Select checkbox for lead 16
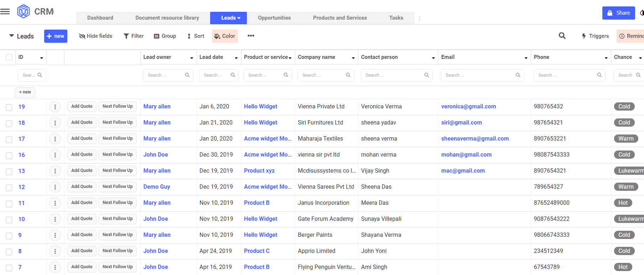This screenshot has height=275, width=644. (9, 156)
